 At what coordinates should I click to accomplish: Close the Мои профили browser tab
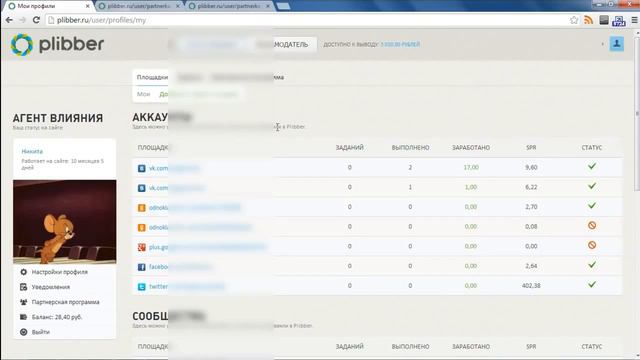(87, 6)
